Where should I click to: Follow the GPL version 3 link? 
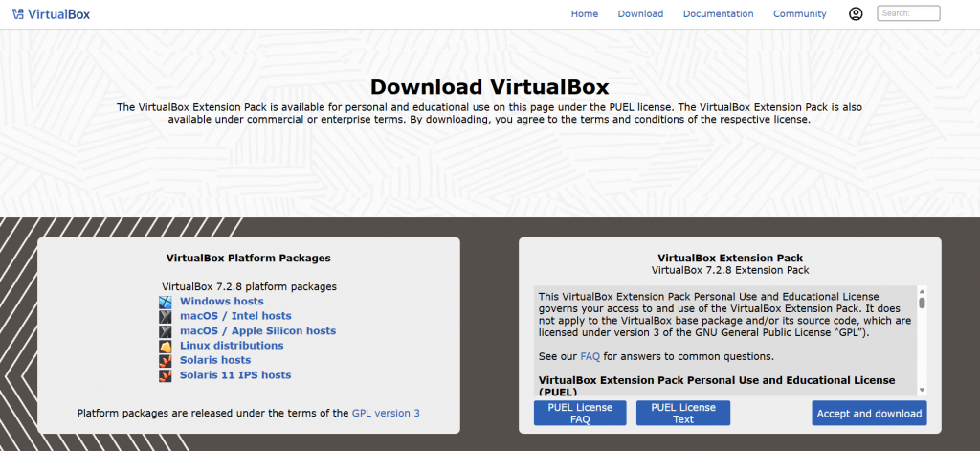tap(386, 413)
